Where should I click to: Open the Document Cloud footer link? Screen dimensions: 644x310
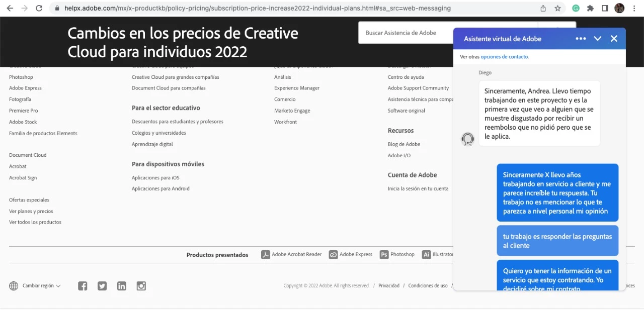[28, 155]
